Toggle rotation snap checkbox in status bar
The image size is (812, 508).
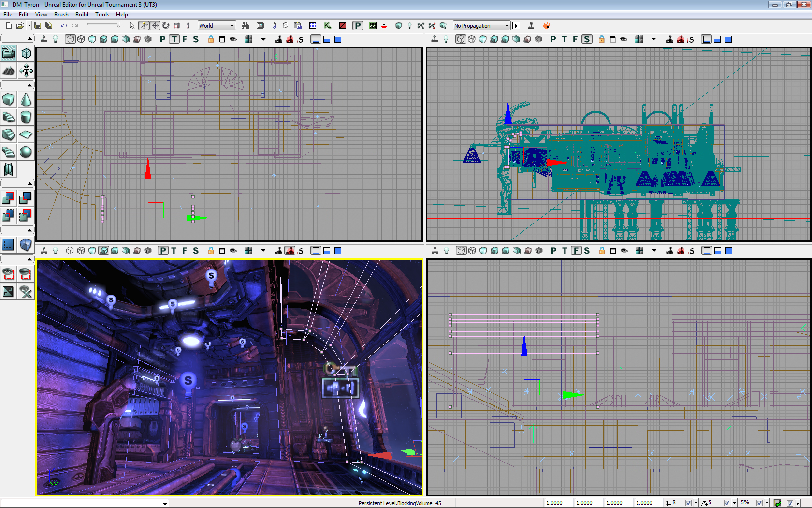coord(727,503)
